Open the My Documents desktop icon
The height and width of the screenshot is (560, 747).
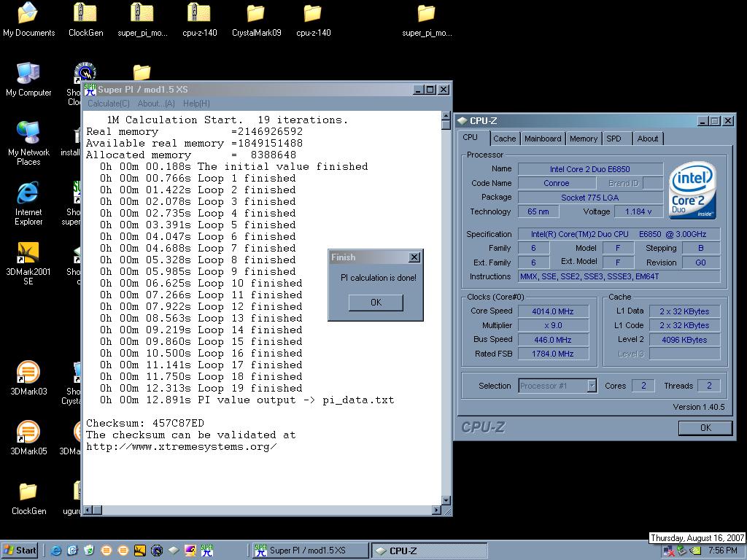[x=28, y=20]
